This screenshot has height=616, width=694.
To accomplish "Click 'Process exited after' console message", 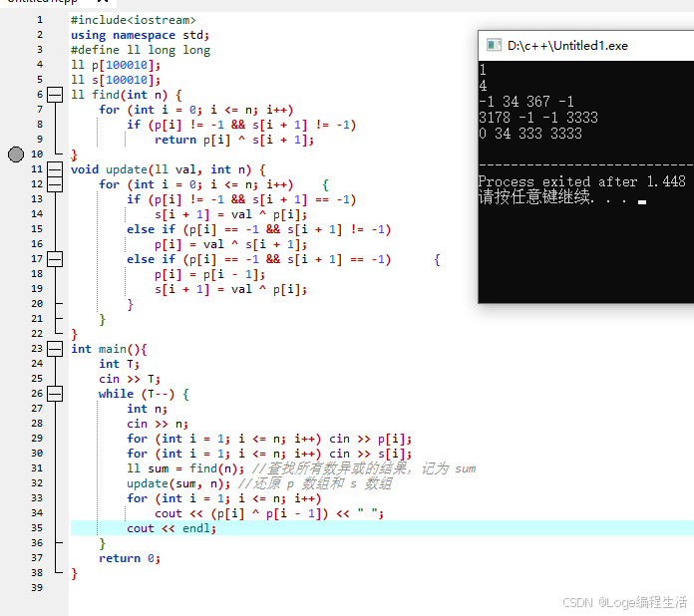I will pos(582,181).
